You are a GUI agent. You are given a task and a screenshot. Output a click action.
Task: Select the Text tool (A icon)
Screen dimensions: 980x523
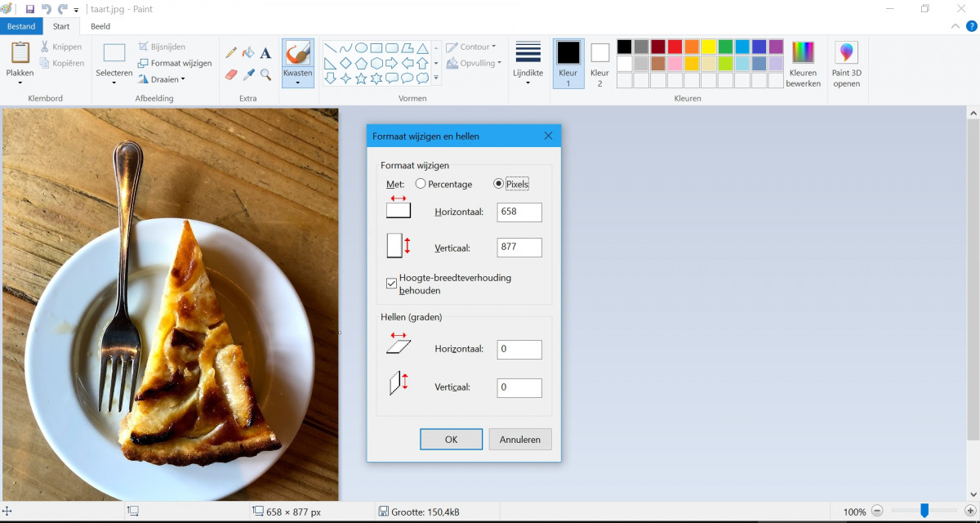tap(265, 53)
